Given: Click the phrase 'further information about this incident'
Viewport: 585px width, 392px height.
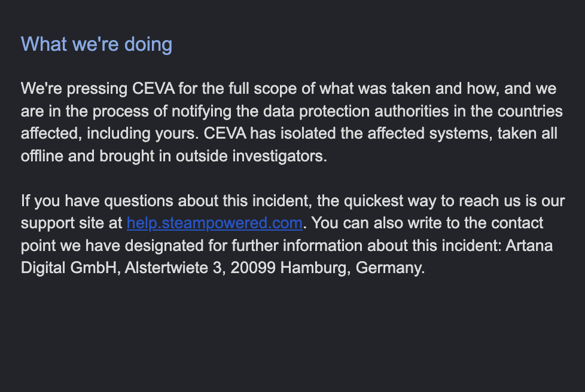Looking at the screenshot, I should coord(366,246).
